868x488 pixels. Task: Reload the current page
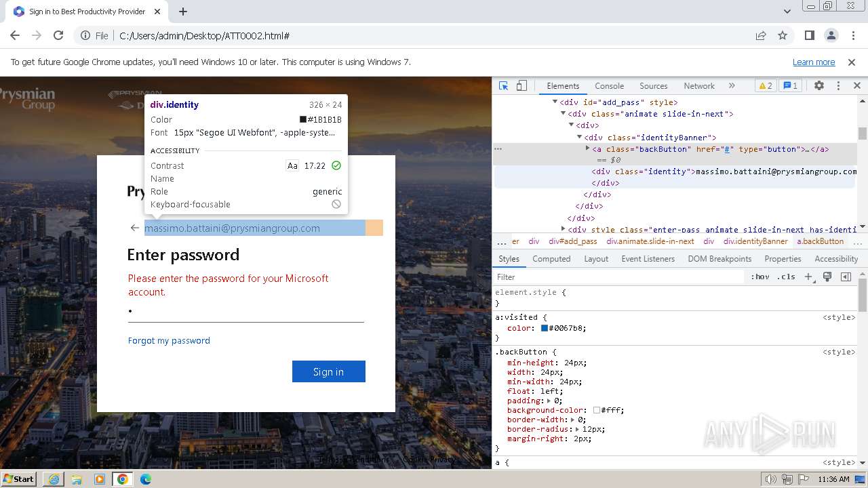pos(58,36)
